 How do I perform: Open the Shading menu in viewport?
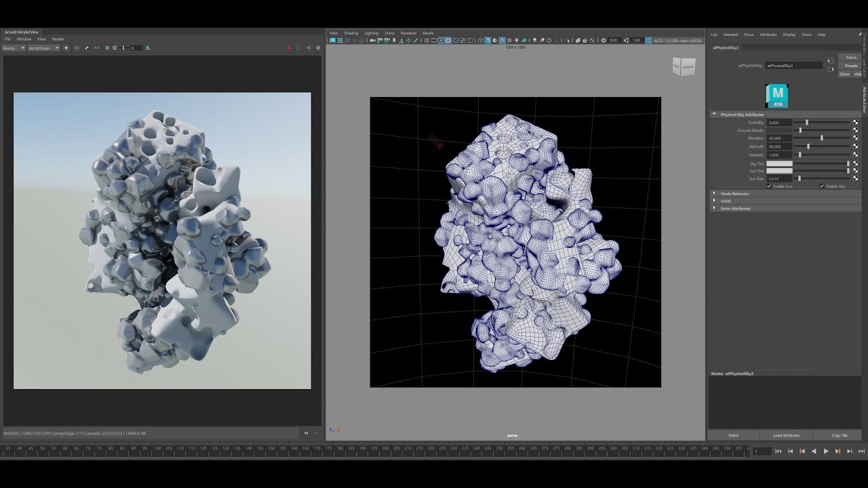(x=351, y=33)
